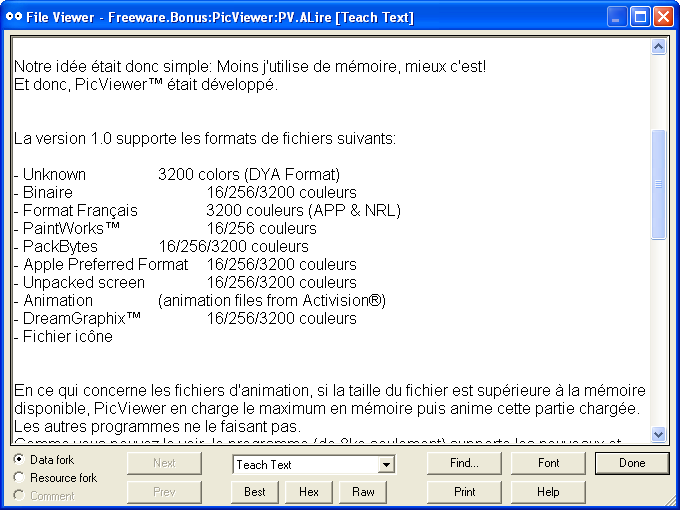Click "3200 colors (DYA Format)" text
The width and height of the screenshot is (680, 510).
point(249,174)
